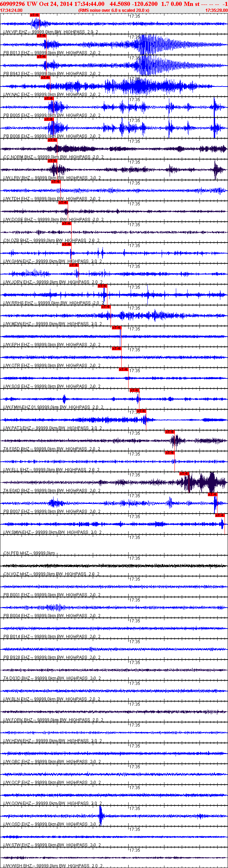This screenshot has height=868, width=228.
Task: Select the UW.TDH EHZ station label
Action: pos(52,199)
